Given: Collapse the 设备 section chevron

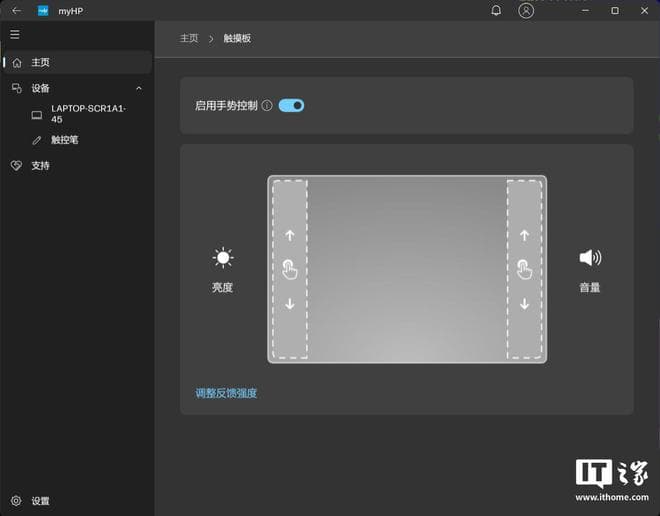Looking at the screenshot, I should click(139, 88).
